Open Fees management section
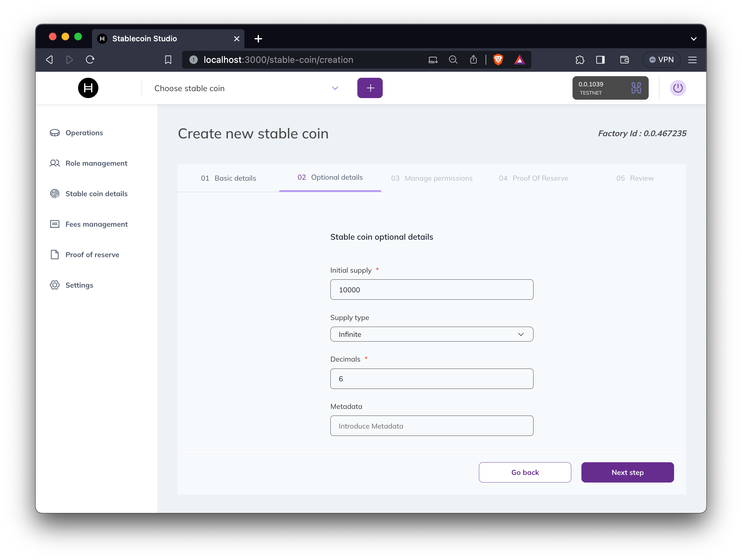 tap(96, 224)
